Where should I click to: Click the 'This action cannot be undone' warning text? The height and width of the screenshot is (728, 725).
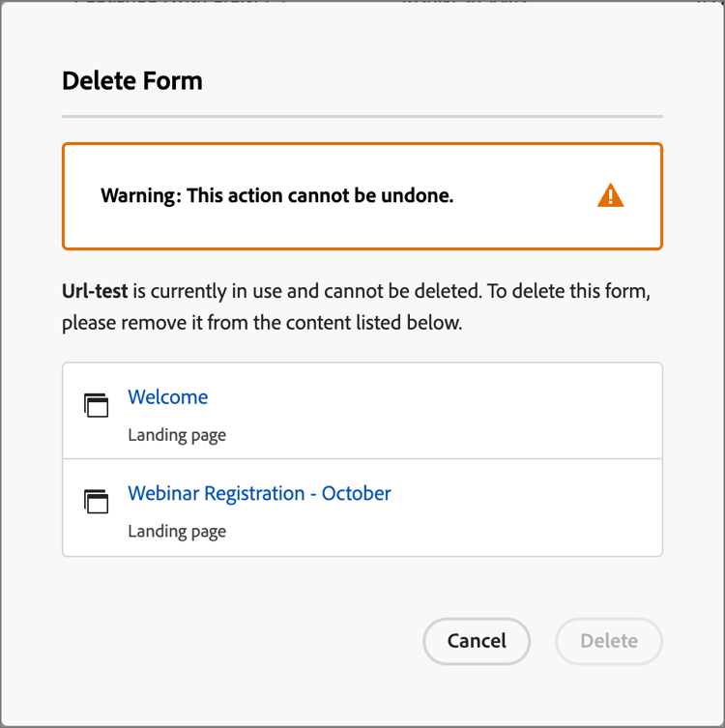point(319,195)
